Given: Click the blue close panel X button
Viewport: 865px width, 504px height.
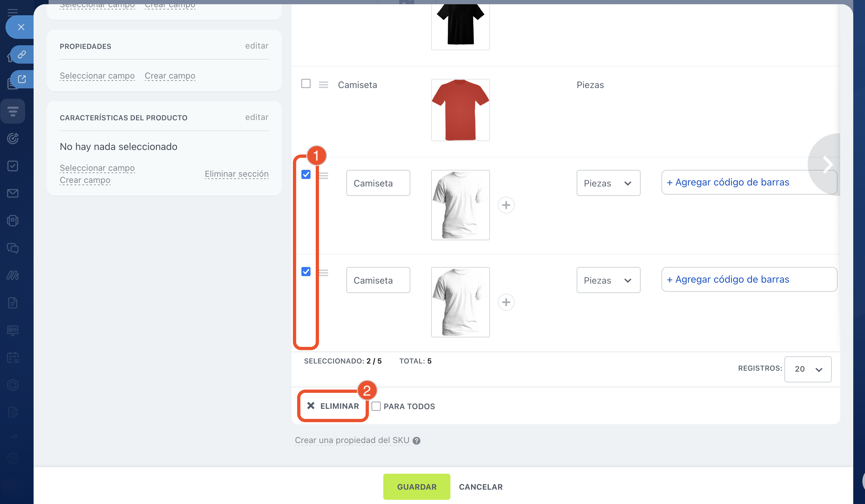Looking at the screenshot, I should (x=21, y=27).
